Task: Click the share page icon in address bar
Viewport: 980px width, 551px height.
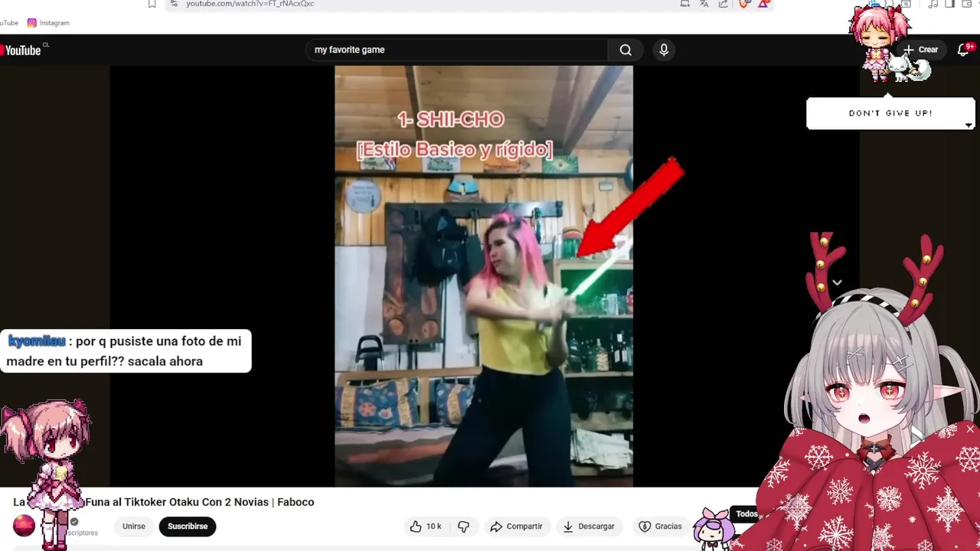Action: click(724, 4)
